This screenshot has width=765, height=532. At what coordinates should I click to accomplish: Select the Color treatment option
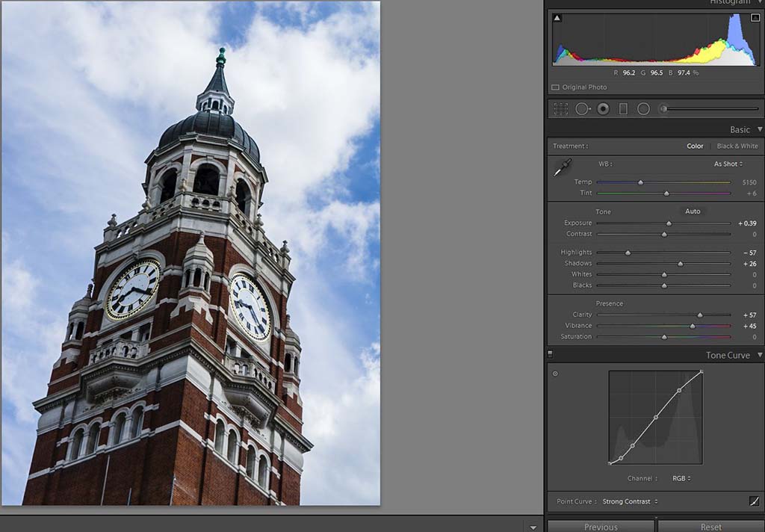pos(695,146)
